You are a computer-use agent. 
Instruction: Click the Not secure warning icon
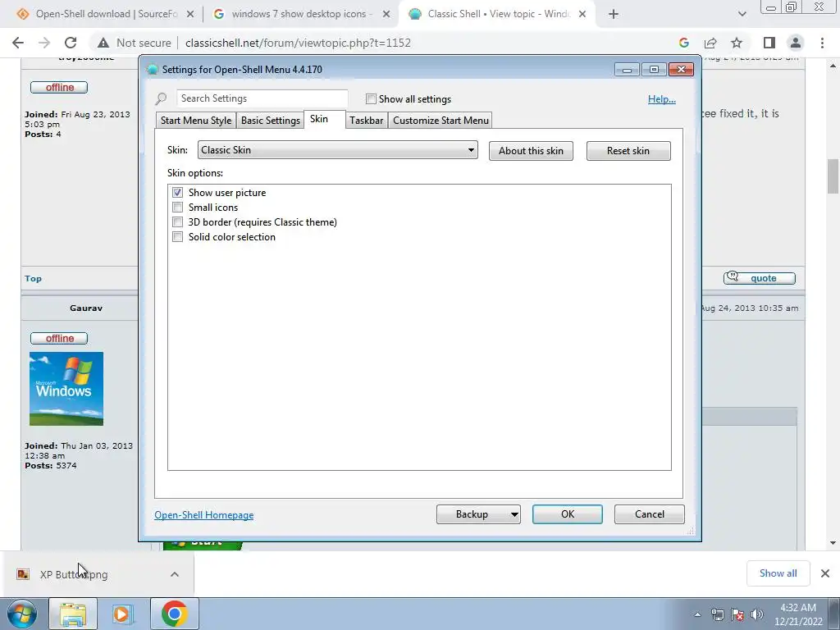coord(103,43)
